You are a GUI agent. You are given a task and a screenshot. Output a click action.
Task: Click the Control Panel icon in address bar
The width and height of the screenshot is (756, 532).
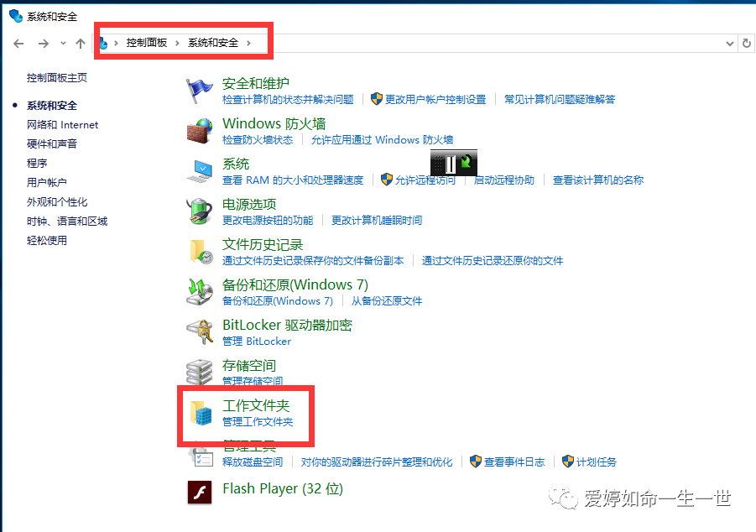coord(102,44)
